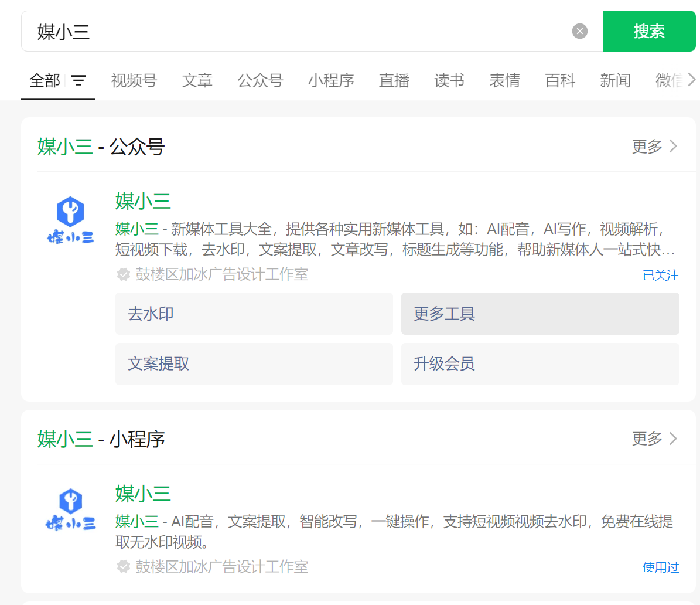Switch to the 百科 tab

click(560, 80)
